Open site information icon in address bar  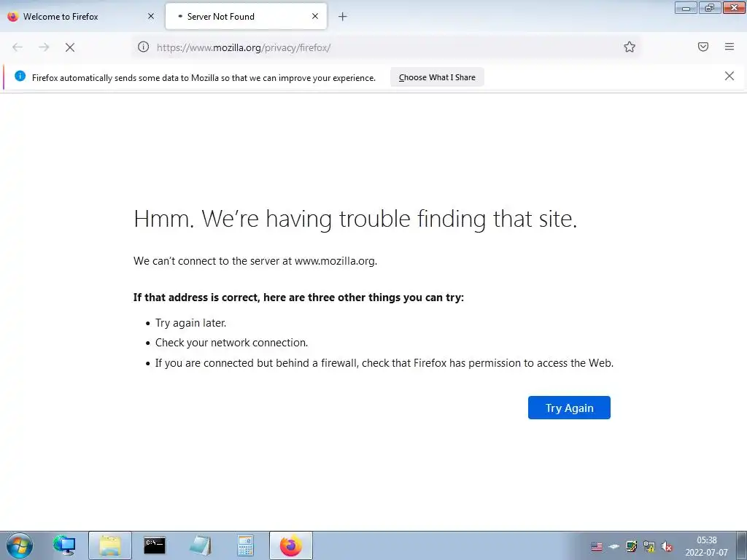tap(144, 47)
